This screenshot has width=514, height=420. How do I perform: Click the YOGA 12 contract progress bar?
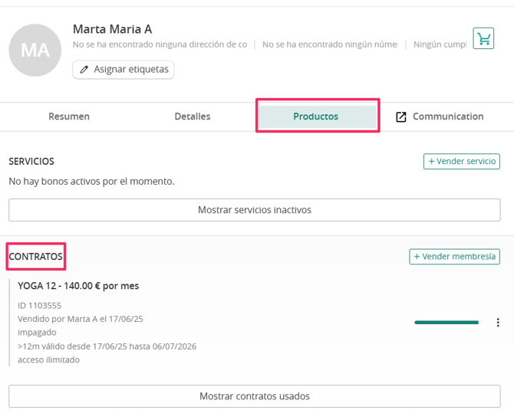[x=446, y=323]
